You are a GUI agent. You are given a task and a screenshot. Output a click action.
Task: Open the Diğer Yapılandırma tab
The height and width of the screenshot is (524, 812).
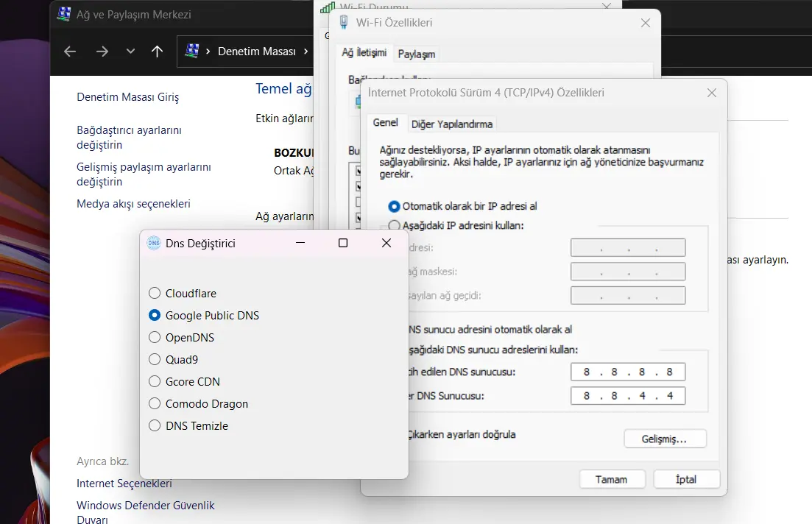coord(452,124)
